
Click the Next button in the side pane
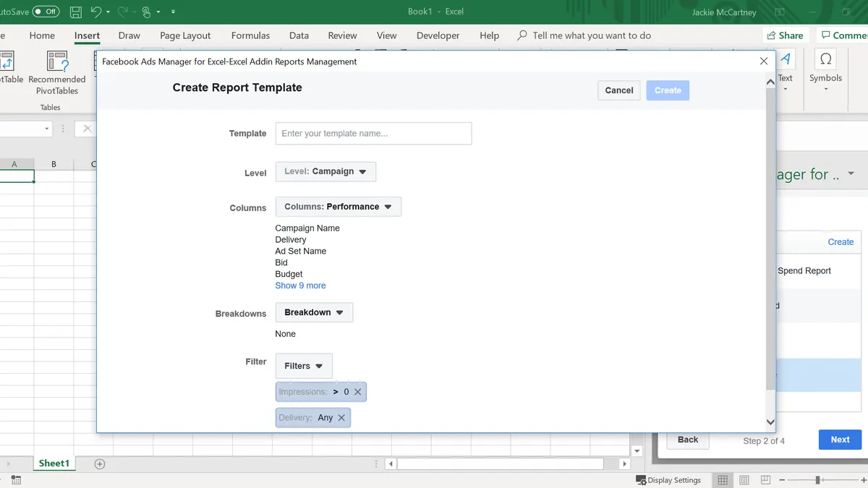tap(840, 440)
